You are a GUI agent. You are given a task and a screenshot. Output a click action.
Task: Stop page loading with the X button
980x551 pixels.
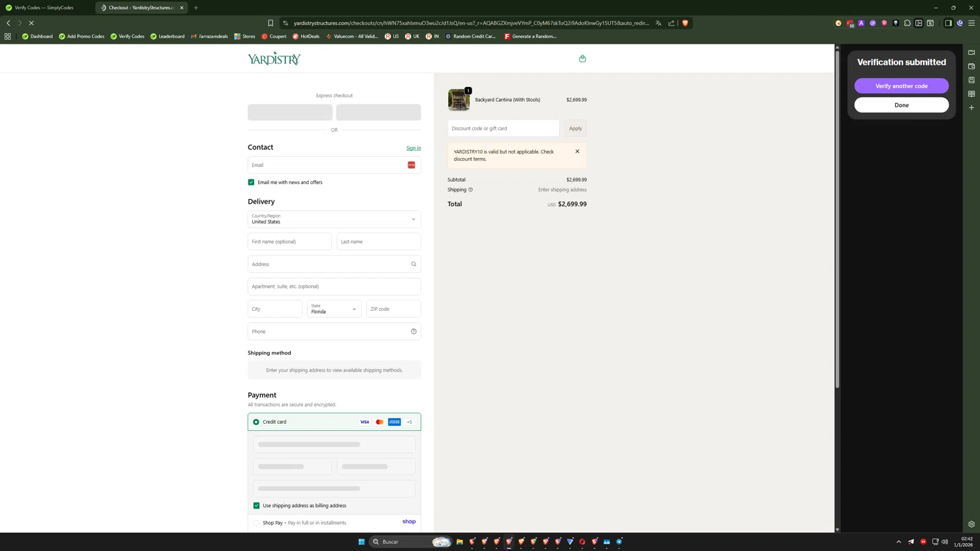tap(31, 23)
